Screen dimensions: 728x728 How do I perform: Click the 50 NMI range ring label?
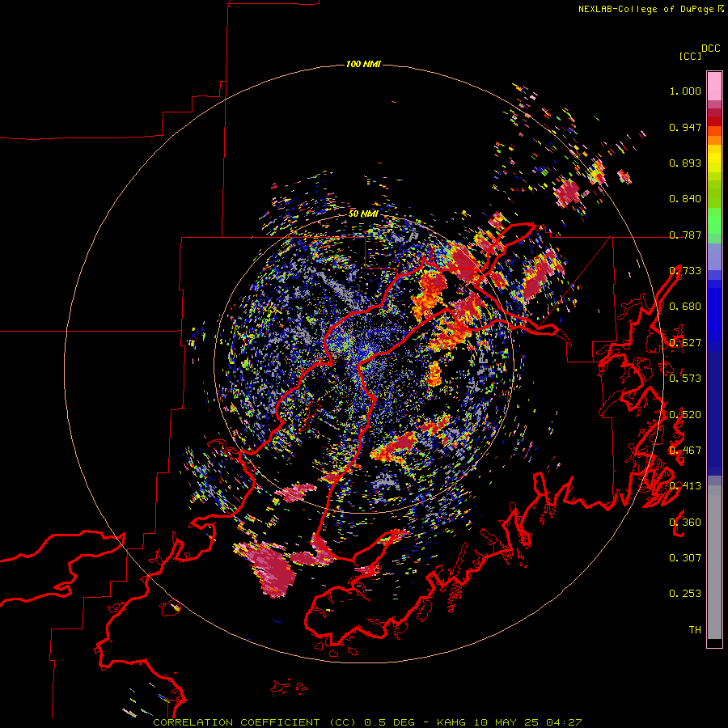(363, 214)
